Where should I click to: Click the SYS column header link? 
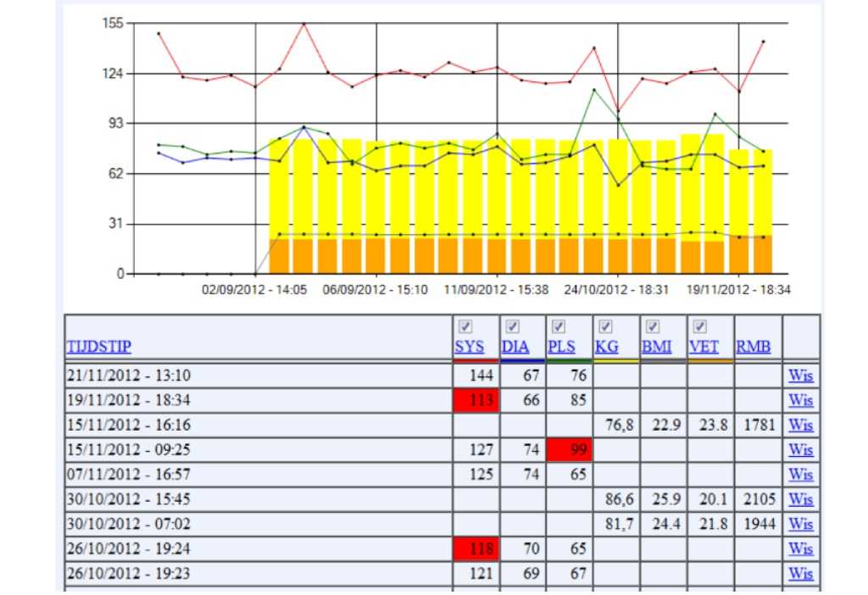[469, 347]
